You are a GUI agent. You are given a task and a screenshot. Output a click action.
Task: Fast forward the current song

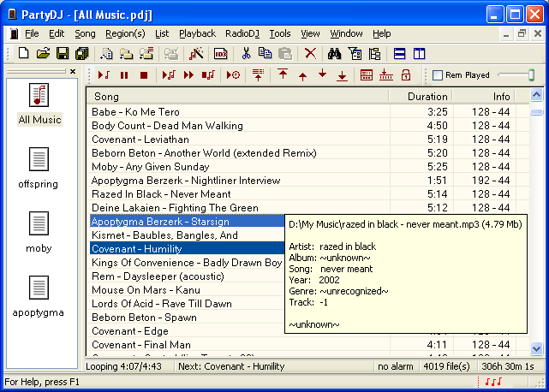(188, 75)
